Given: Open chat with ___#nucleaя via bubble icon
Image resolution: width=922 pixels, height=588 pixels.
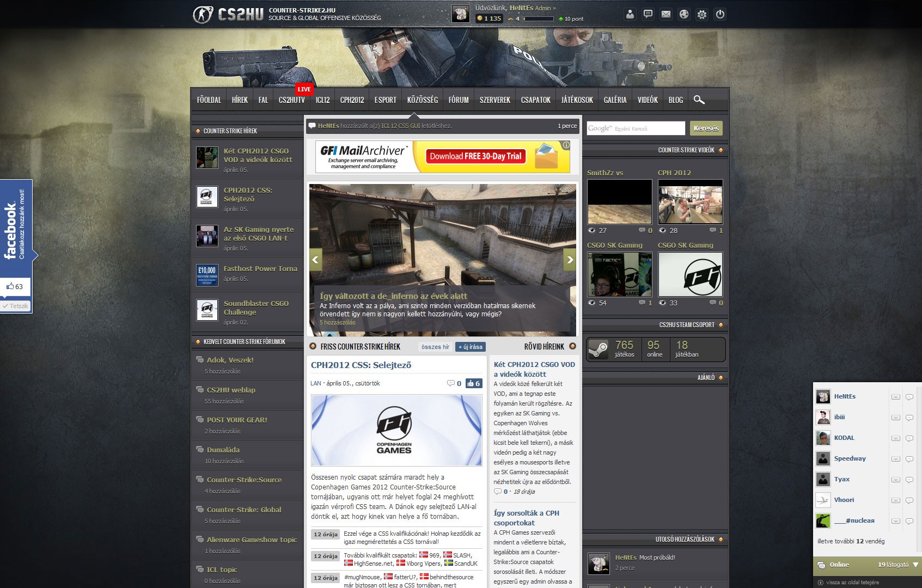Looking at the screenshot, I should pos(909,521).
